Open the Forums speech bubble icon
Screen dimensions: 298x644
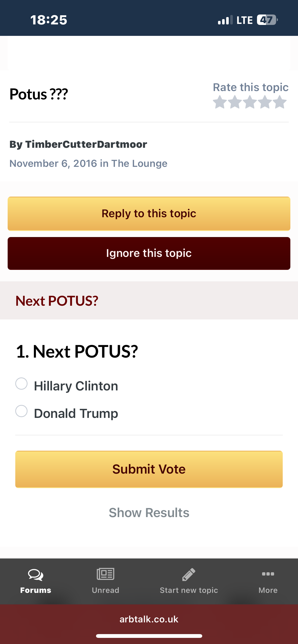tap(36, 575)
